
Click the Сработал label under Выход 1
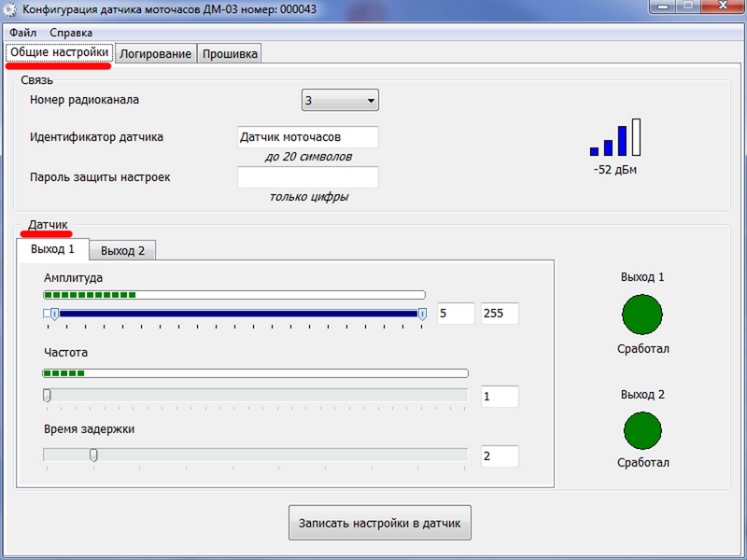click(x=643, y=348)
